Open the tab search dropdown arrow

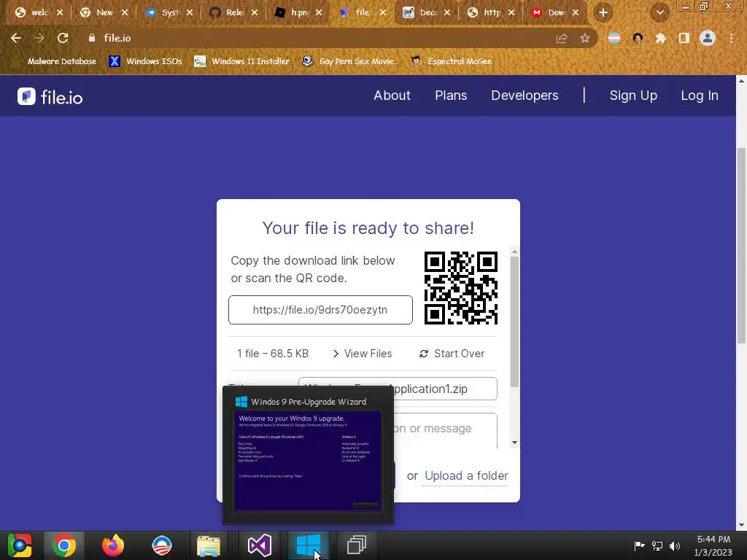[660, 13]
